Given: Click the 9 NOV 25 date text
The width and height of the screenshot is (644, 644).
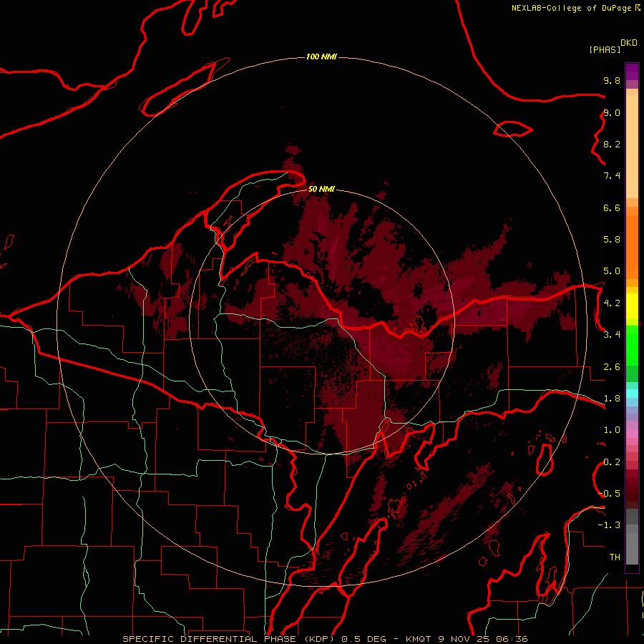Looking at the screenshot, I should point(463,639).
